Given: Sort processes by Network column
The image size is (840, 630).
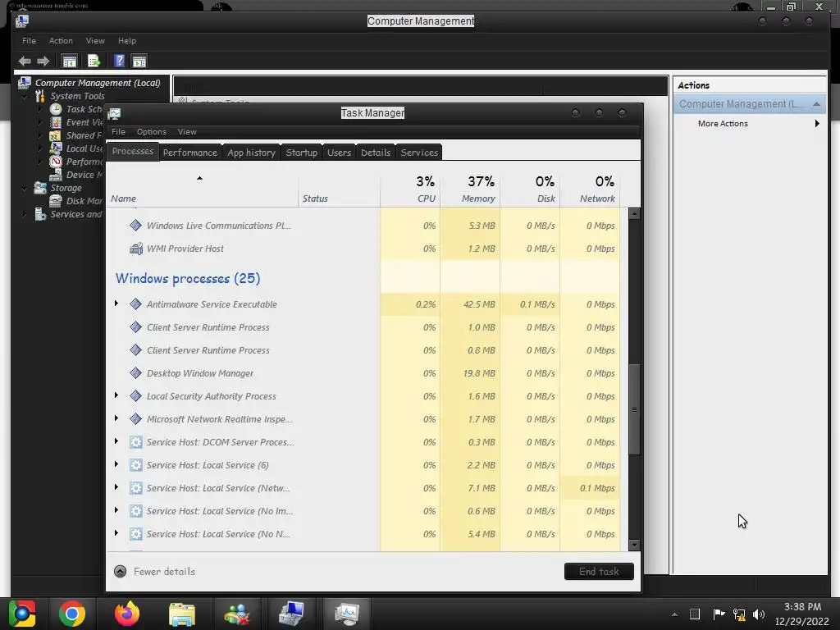Looking at the screenshot, I should point(591,189).
